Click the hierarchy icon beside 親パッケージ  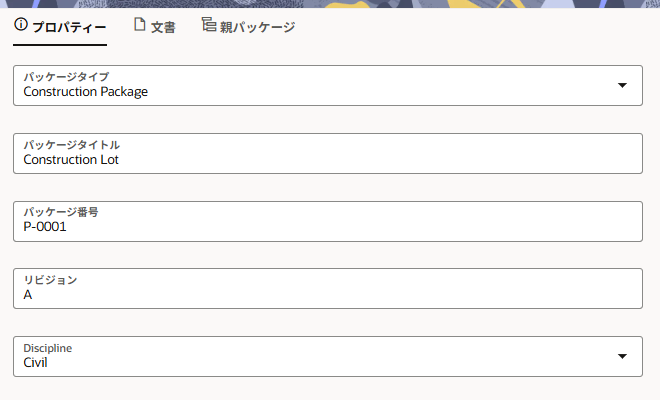208,25
